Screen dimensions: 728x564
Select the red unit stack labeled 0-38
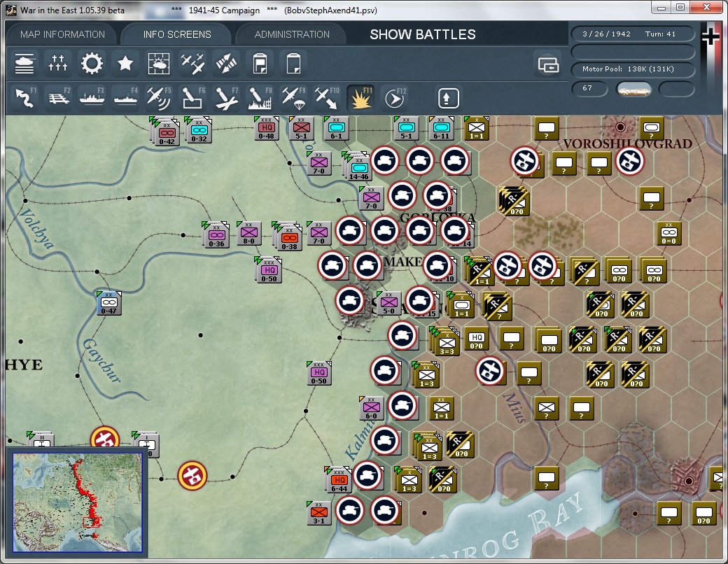pos(288,237)
